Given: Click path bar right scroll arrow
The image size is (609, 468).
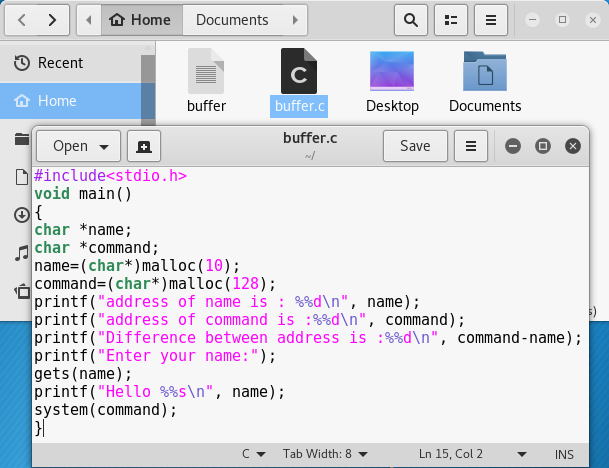Looking at the screenshot, I should pos(296,20).
